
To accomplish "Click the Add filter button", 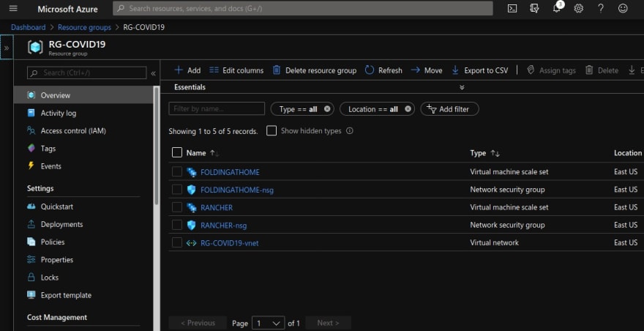I will (x=449, y=109).
